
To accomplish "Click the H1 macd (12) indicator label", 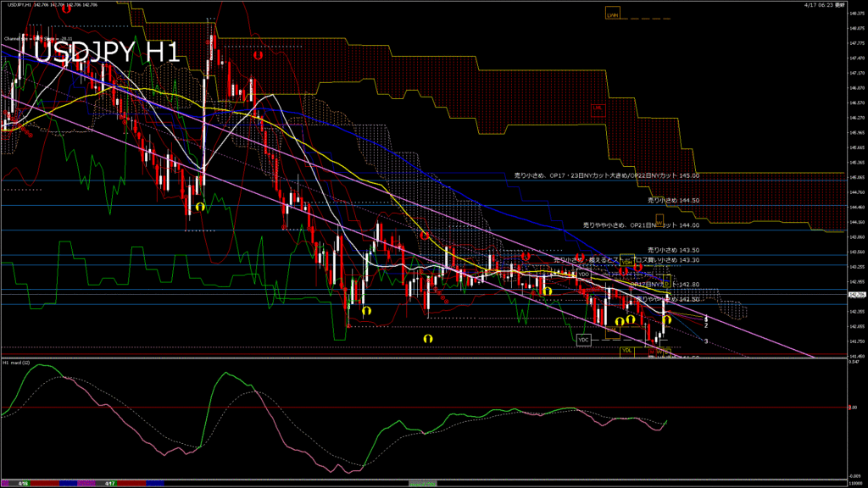I will (x=17, y=363).
